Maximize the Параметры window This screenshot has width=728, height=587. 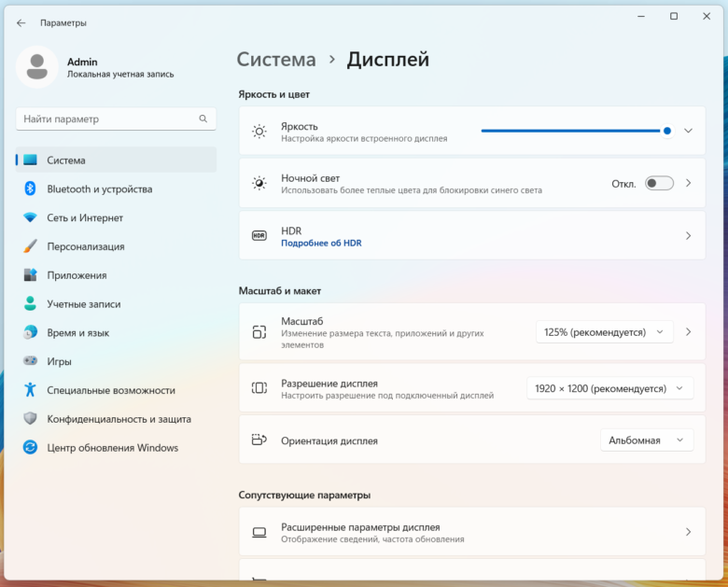pyautogui.click(x=674, y=16)
